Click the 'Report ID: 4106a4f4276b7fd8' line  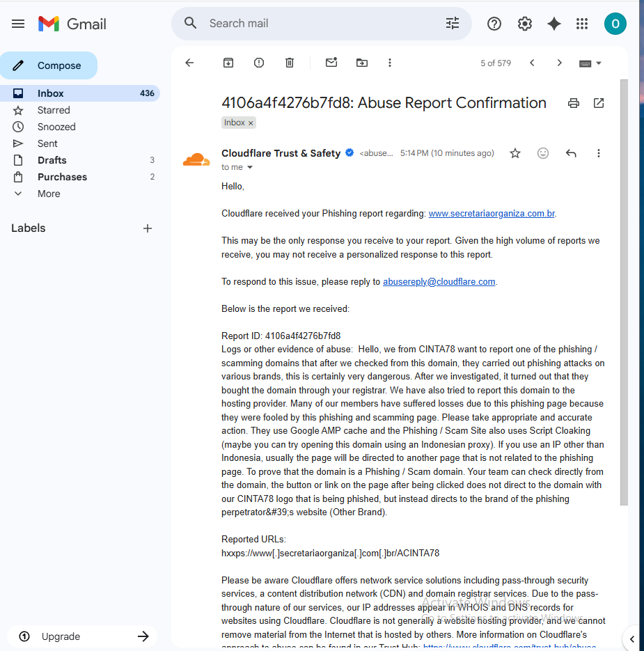tap(281, 336)
